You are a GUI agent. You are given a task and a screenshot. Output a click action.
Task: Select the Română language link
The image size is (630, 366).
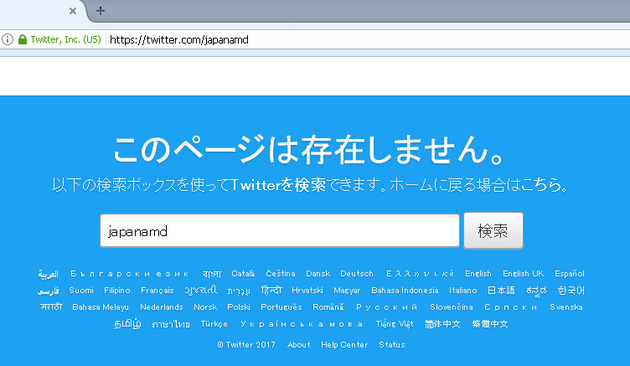(328, 307)
